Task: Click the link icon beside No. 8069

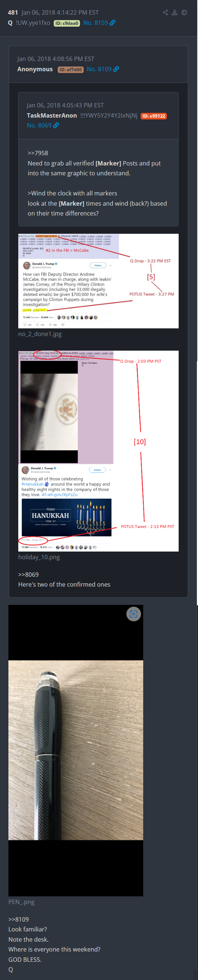Action: click(56, 125)
